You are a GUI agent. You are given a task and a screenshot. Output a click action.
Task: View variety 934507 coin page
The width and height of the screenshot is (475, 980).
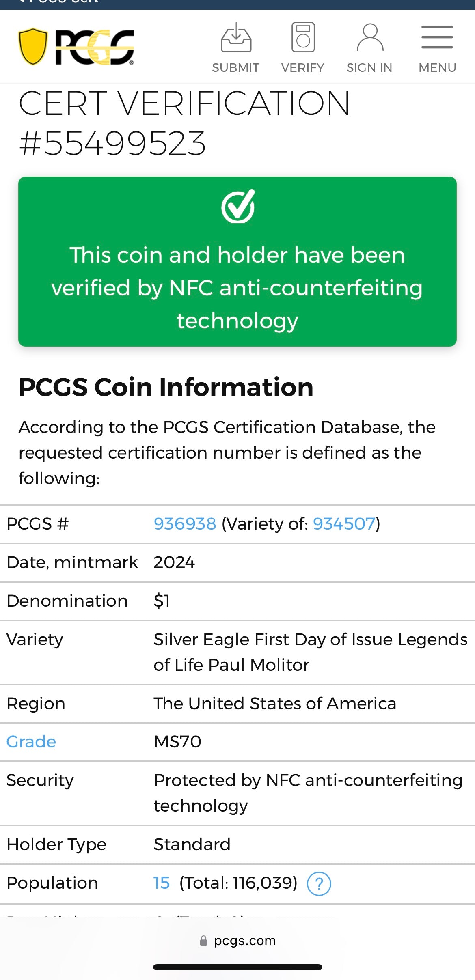click(x=343, y=523)
